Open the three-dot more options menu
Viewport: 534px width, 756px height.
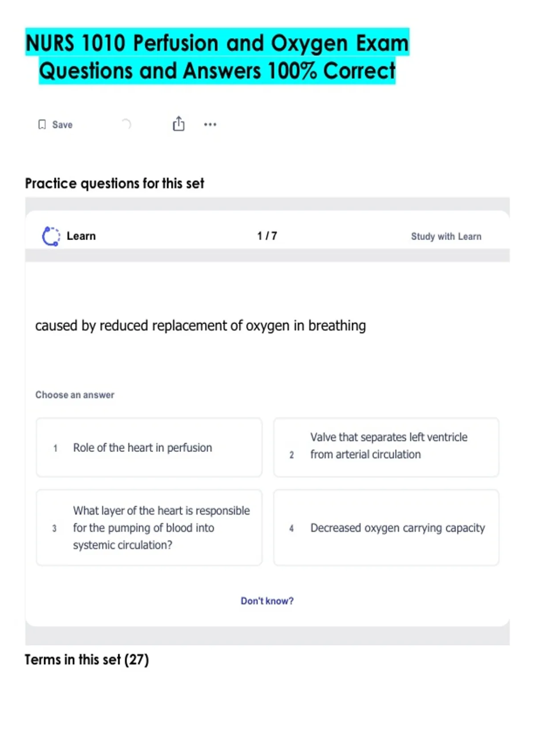tap(210, 125)
